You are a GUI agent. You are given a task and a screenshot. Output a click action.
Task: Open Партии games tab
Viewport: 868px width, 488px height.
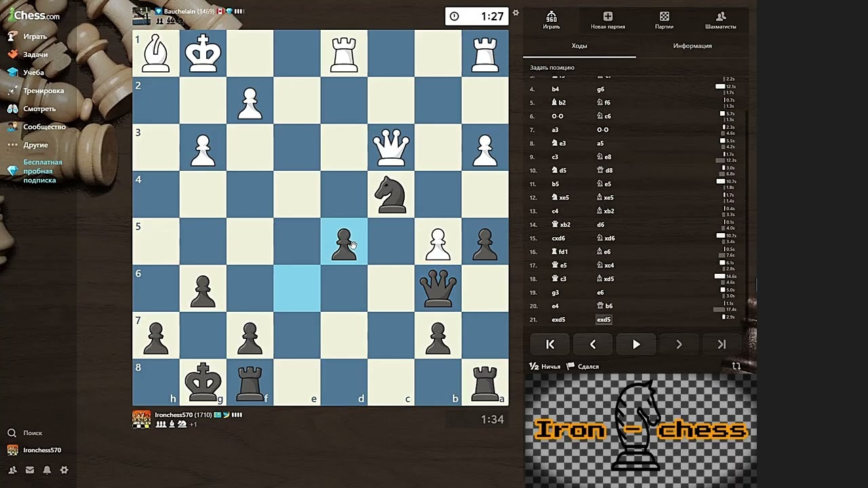664,20
